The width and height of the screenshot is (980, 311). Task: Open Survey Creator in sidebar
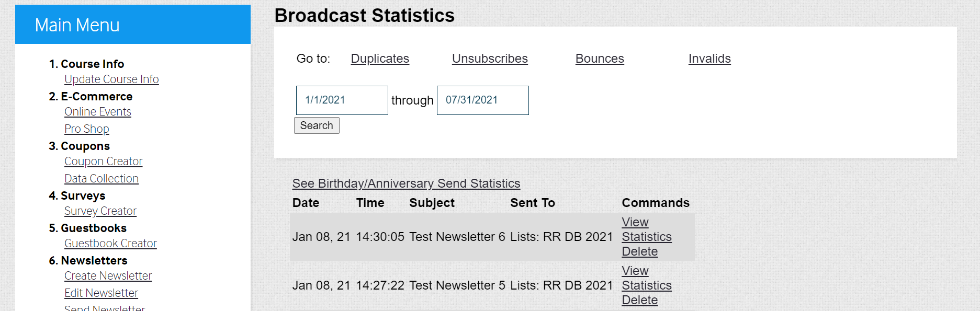coord(100,211)
